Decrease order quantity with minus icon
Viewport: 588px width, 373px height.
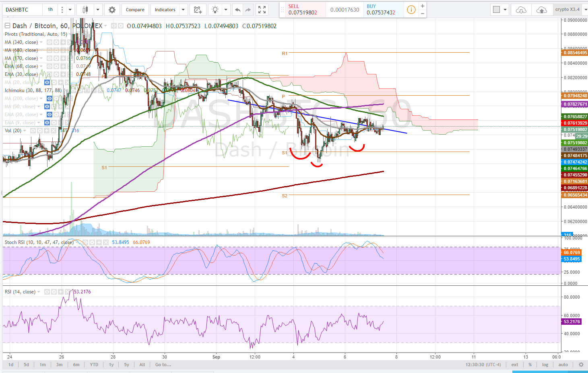pyautogui.click(x=423, y=13)
